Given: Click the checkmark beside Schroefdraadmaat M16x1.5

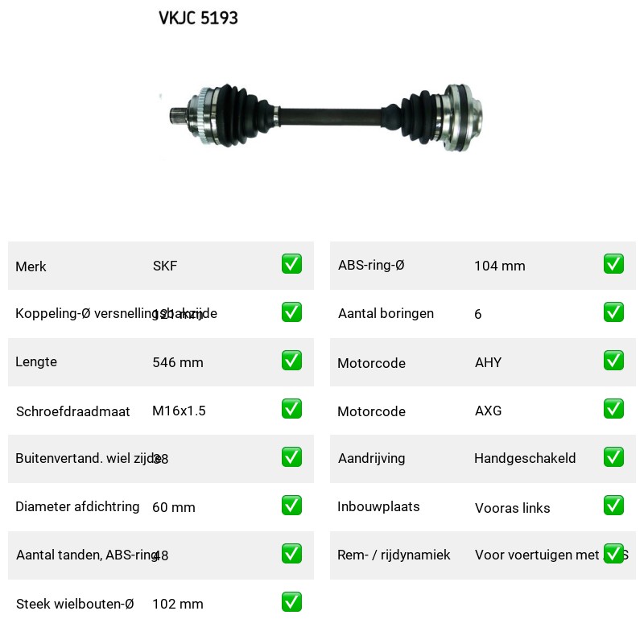Looking at the screenshot, I should point(291,409).
